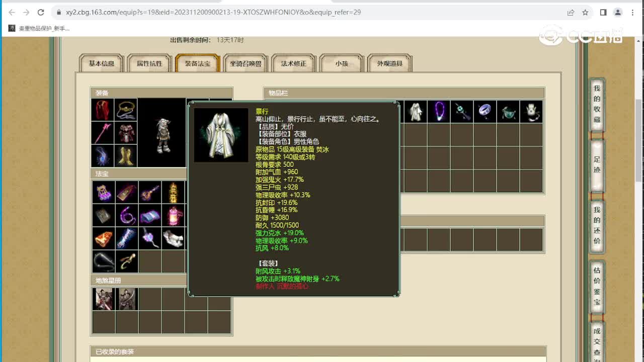The height and width of the screenshot is (362, 644).
Task: Switch to 属性抗性 tab
Action: (x=149, y=63)
